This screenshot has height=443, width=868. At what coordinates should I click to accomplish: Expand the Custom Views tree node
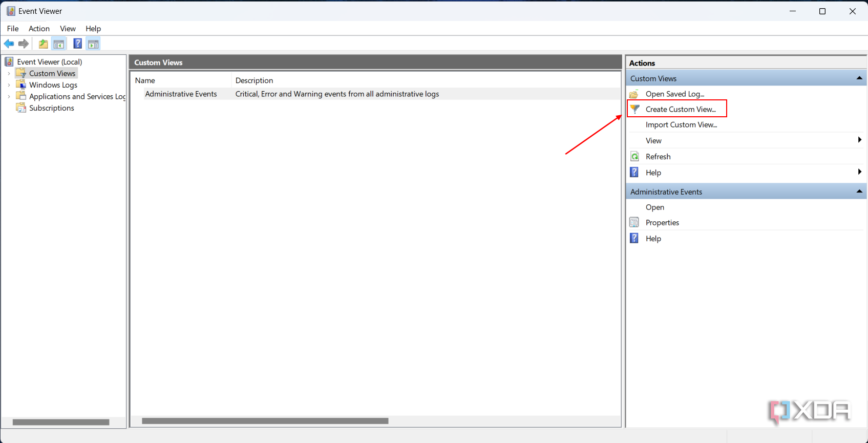[x=9, y=74]
